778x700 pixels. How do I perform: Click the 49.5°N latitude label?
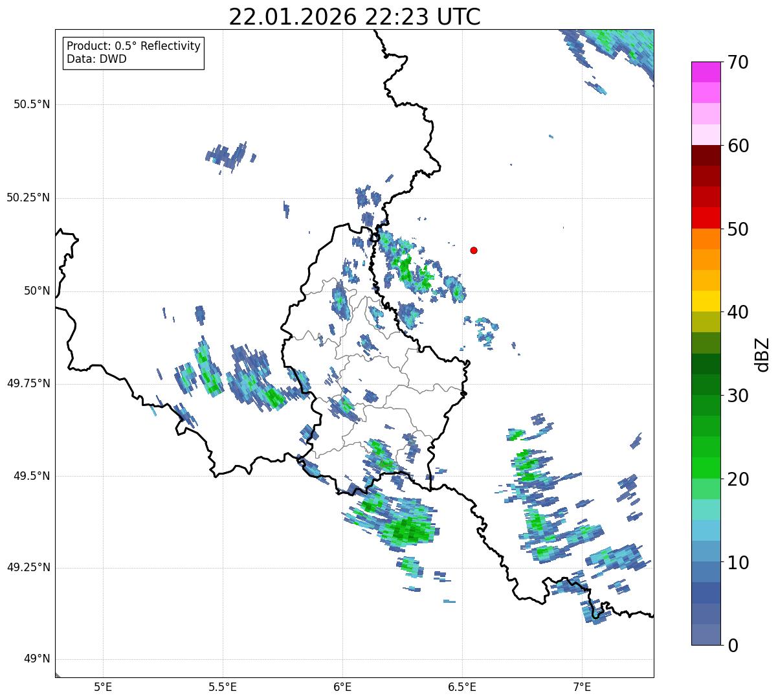[x=32, y=476]
